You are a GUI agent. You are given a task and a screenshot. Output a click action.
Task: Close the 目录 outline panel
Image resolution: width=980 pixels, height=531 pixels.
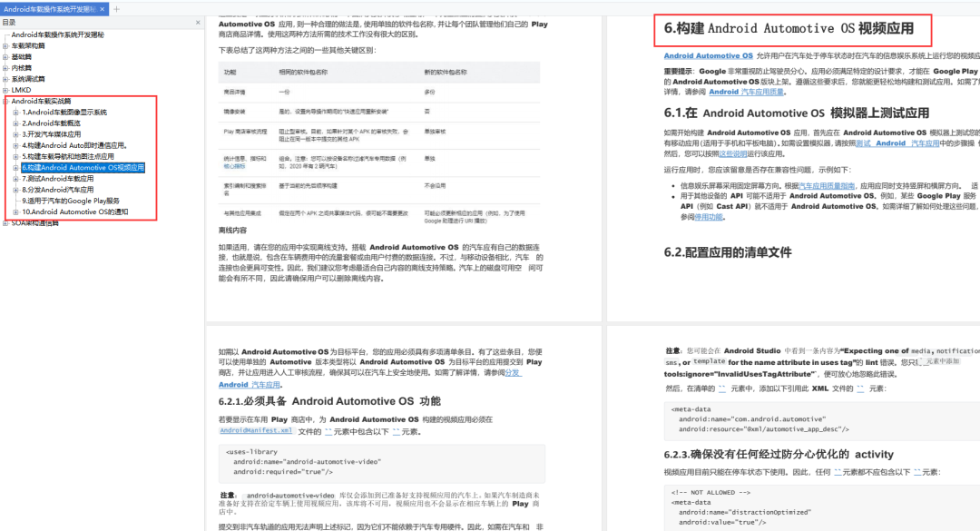(x=198, y=23)
